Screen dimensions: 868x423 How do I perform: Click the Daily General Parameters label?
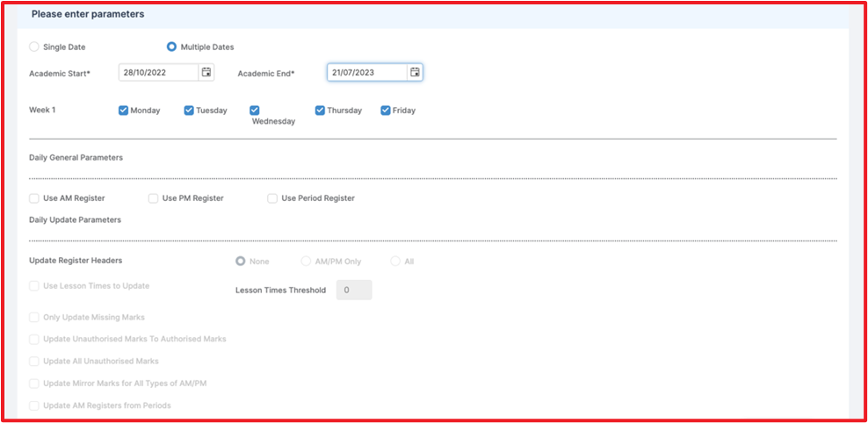[76, 158]
